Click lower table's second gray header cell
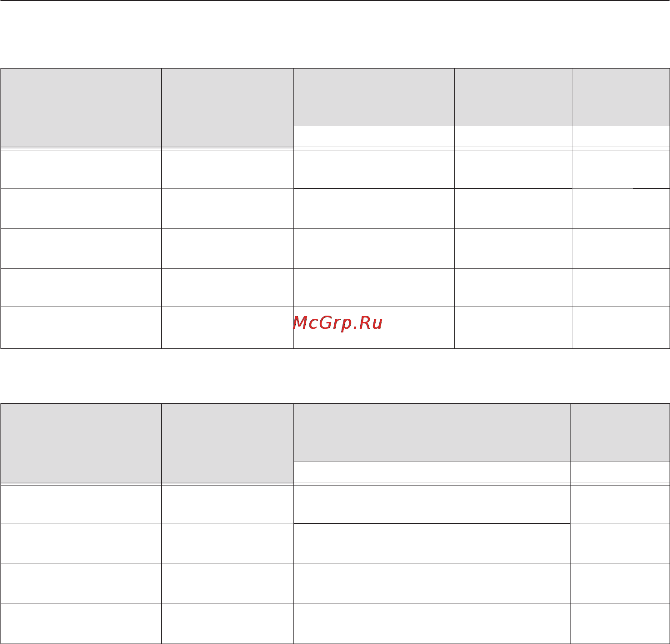This screenshot has width=670, height=644. (228, 443)
